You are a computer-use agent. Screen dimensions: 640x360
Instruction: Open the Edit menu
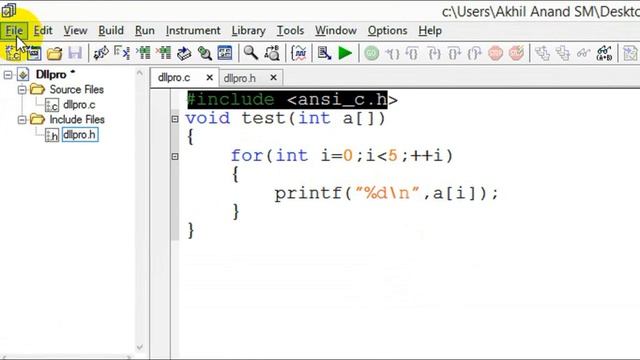point(43,31)
